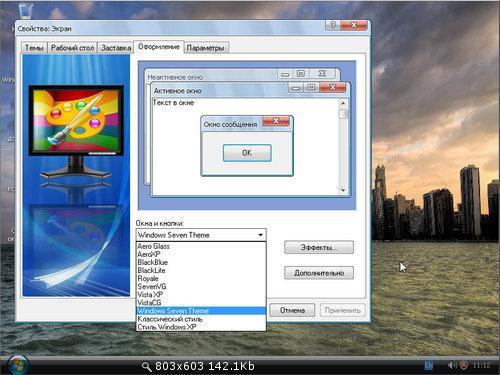Open Дополнительно settings button

coord(319,273)
